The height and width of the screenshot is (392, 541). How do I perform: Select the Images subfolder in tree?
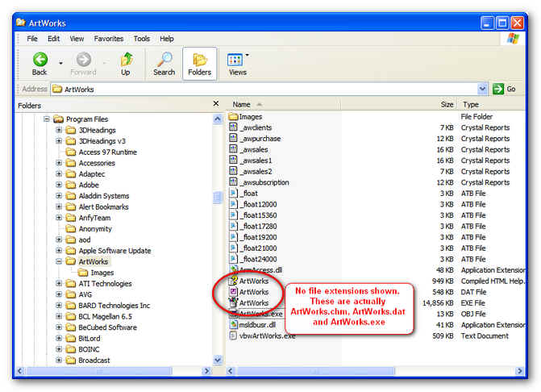pos(102,273)
